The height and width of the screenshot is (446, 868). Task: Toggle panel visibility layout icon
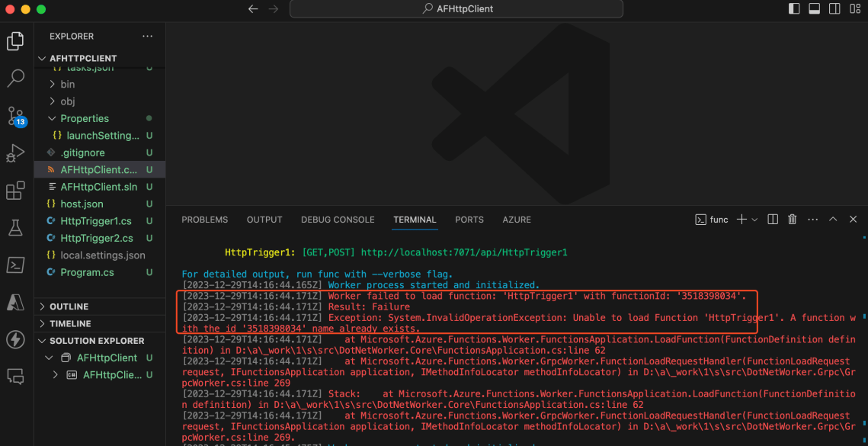coord(814,9)
